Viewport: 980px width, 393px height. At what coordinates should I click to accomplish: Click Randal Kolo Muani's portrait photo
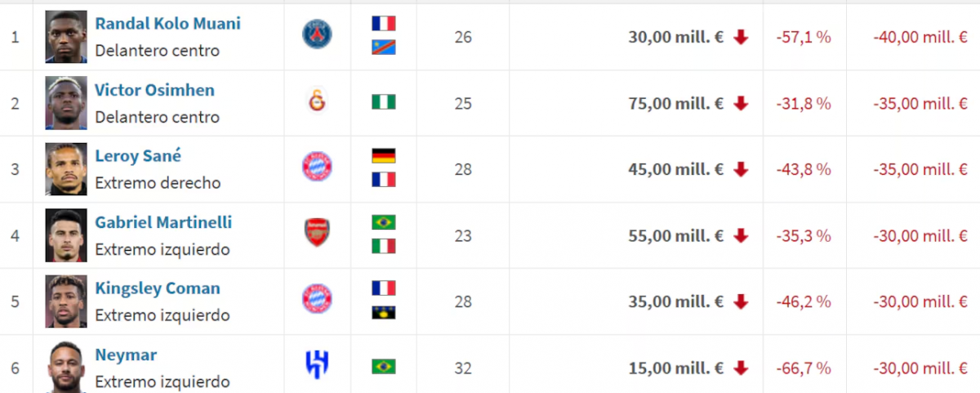click(66, 37)
